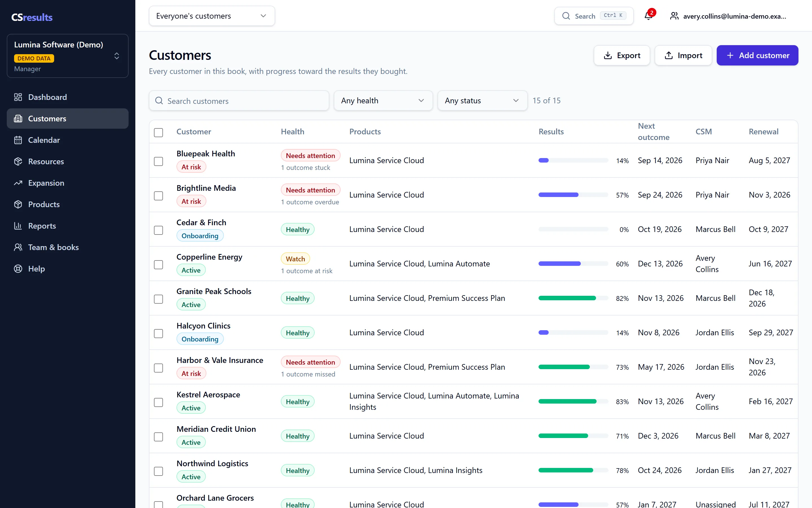The height and width of the screenshot is (508, 812).
Task: Open the Everyone's customers dropdown
Action: click(x=212, y=16)
